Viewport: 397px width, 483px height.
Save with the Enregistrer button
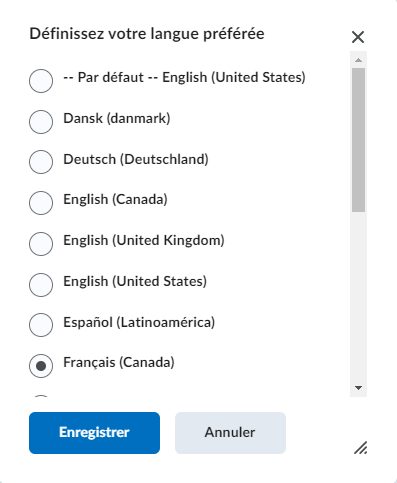94,433
